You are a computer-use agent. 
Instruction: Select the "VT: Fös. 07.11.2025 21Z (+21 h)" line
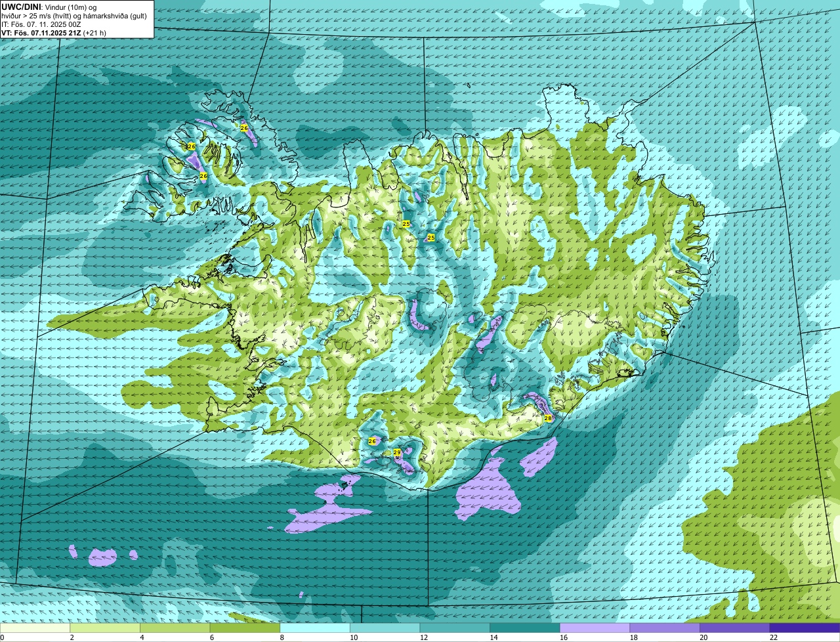(54, 32)
